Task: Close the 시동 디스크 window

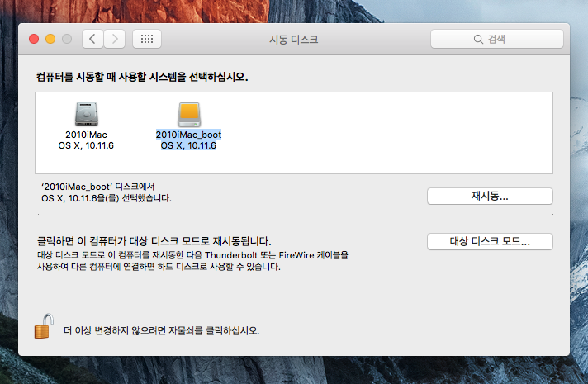Action: [x=34, y=39]
